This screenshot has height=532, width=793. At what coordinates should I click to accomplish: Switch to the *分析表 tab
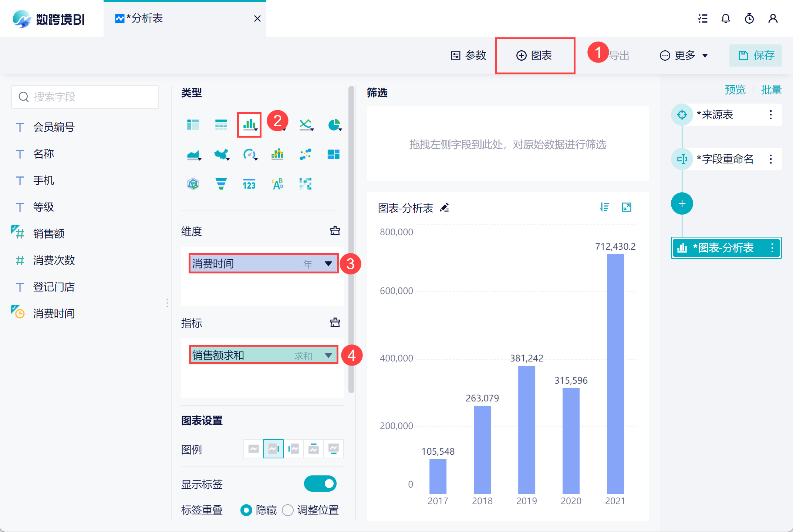point(144,18)
